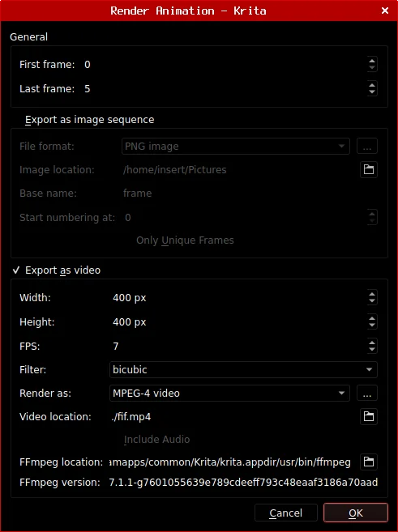This screenshot has height=532, width=398.
Task: Click the OK button
Action: [356, 513]
